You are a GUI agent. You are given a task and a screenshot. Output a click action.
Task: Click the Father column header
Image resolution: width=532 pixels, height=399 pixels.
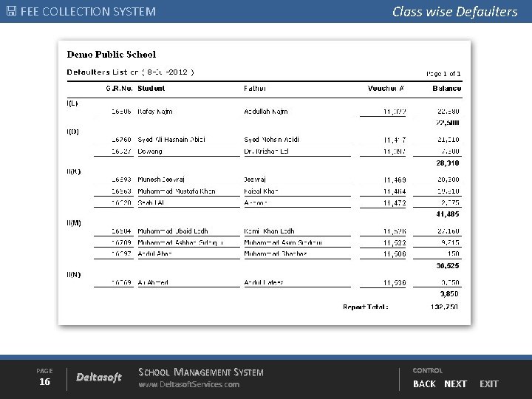point(255,88)
